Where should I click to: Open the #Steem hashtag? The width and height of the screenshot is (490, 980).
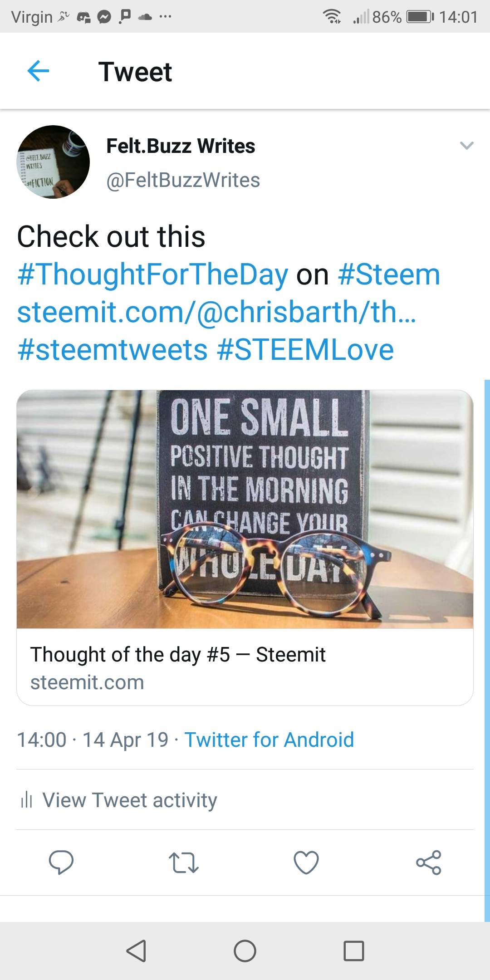[389, 274]
